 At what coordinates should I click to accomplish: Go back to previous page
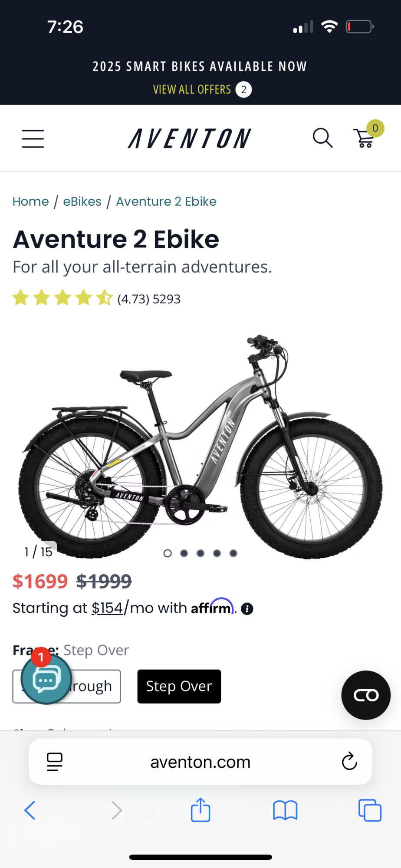(x=30, y=810)
